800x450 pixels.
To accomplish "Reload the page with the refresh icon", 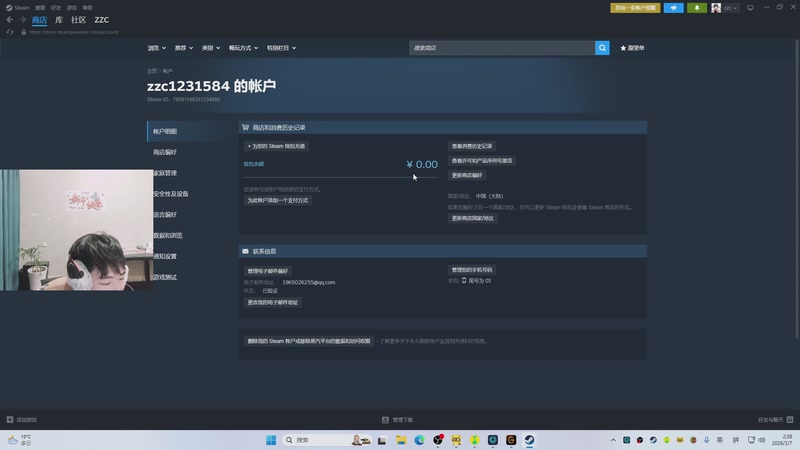I will coord(10,32).
